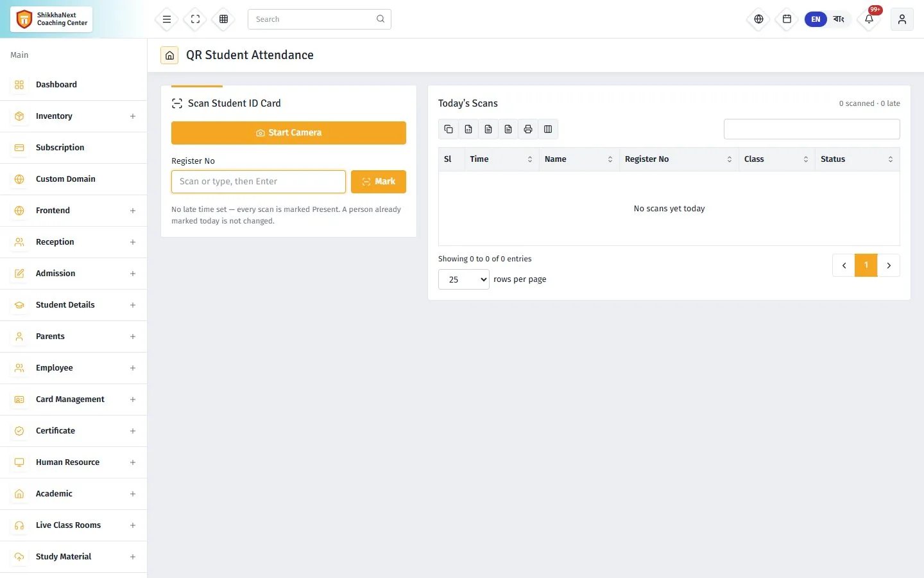Image resolution: width=924 pixels, height=578 pixels.
Task: Open the calendar icon in header
Action: 787,19
